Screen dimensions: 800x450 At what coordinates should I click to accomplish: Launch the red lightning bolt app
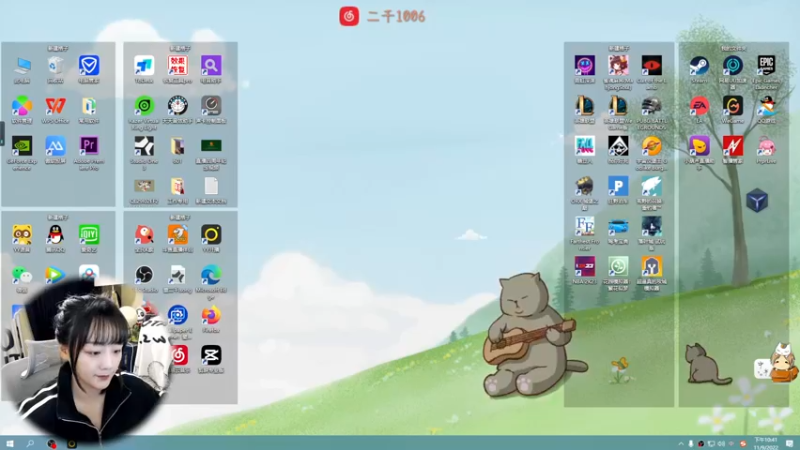pos(733,146)
